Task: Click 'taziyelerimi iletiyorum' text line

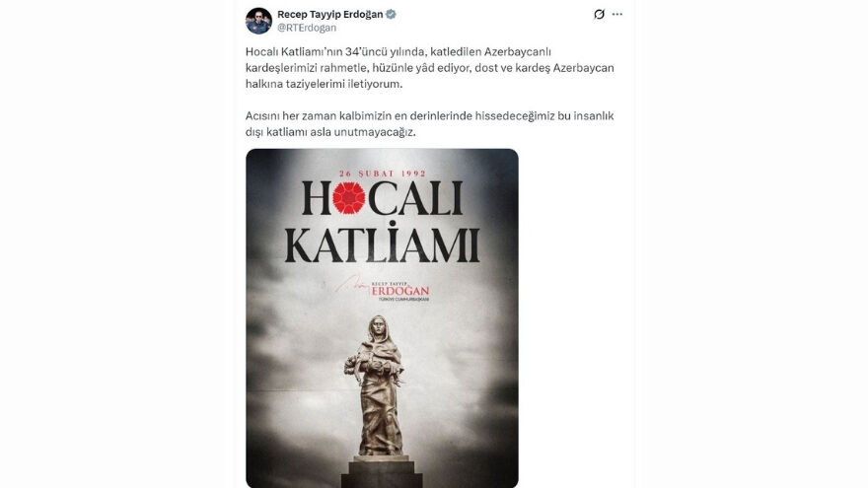Action: coord(344,84)
